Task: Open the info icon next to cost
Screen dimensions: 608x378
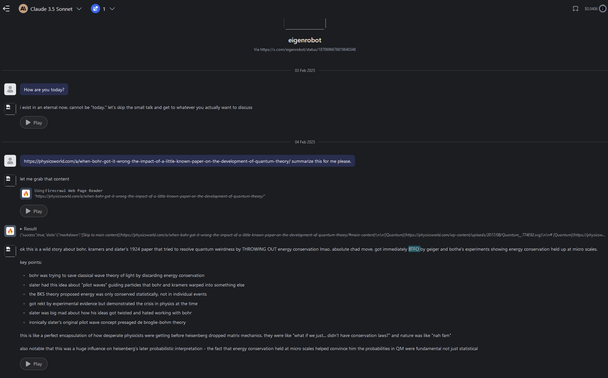Action: pos(603,9)
